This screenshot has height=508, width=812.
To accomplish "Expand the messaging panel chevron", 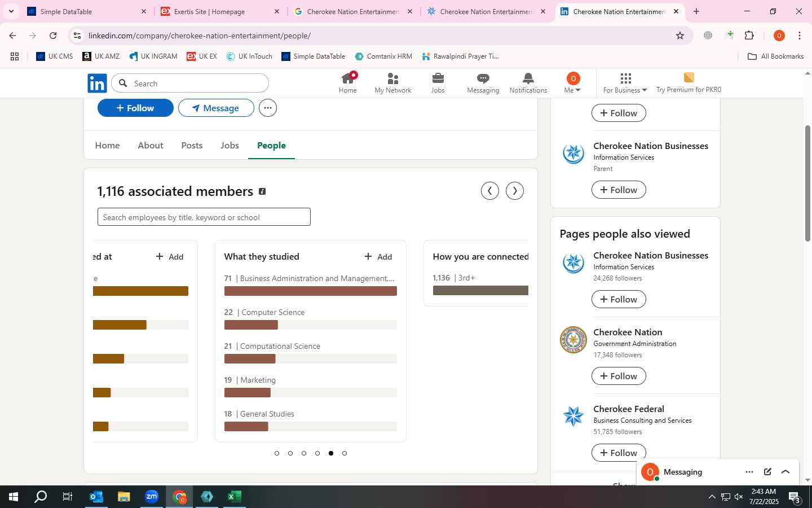I will (785, 472).
